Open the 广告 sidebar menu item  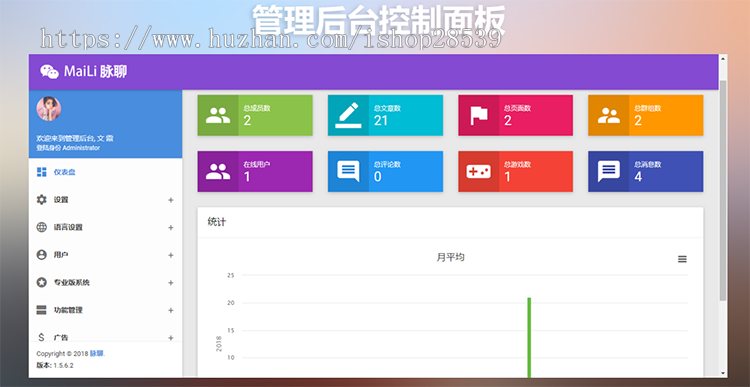click(x=105, y=335)
